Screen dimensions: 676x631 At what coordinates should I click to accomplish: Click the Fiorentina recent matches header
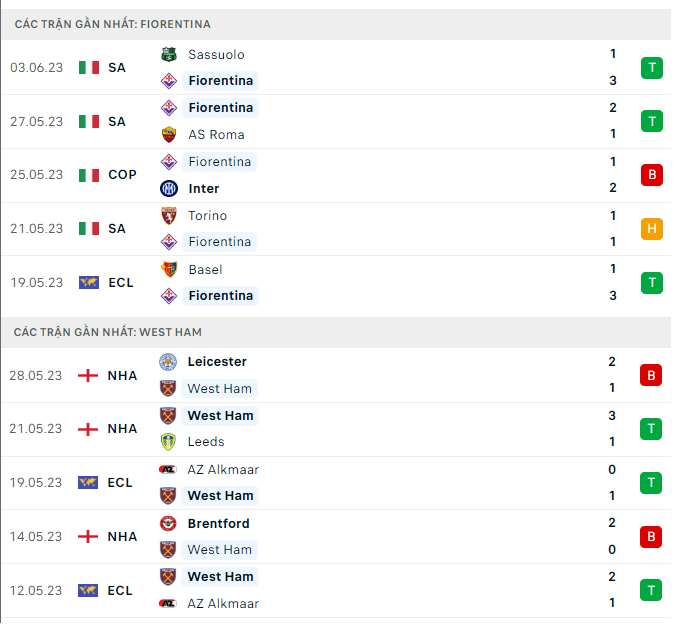pos(112,24)
